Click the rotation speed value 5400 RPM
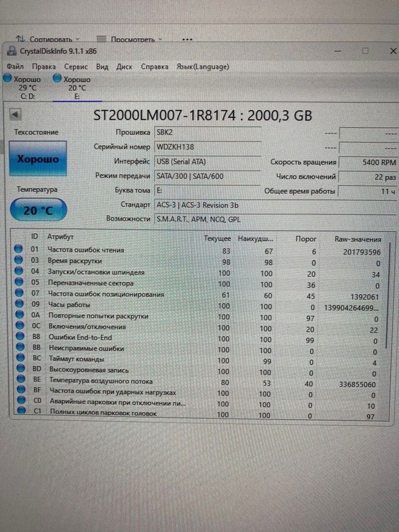 coord(368,162)
